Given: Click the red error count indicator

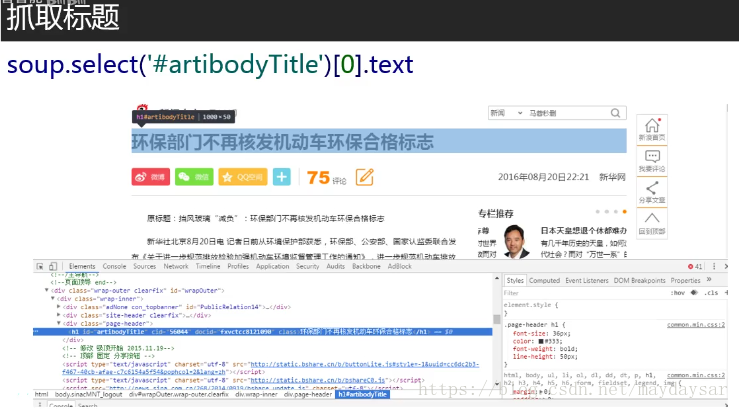Looking at the screenshot, I should 695,266.
